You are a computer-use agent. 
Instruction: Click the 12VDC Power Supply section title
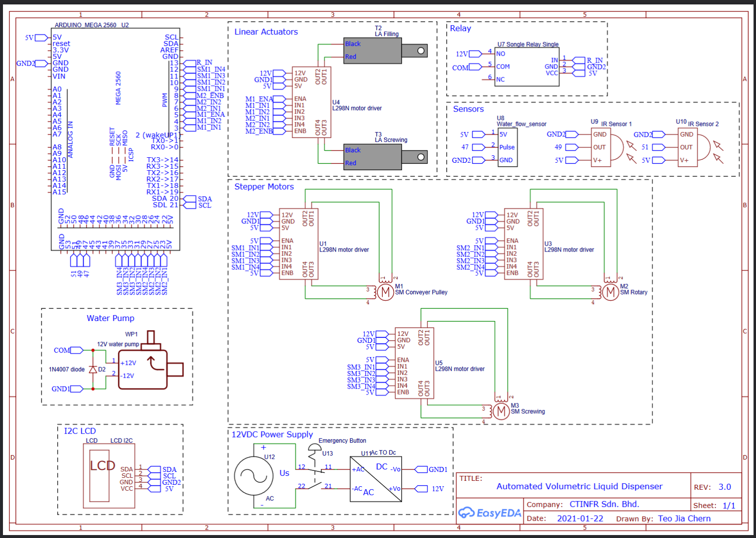tap(272, 434)
